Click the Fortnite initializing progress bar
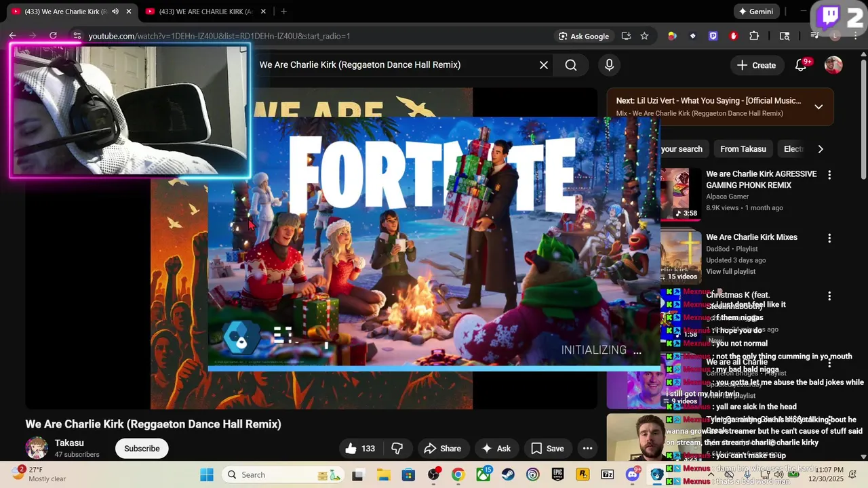 [434, 368]
